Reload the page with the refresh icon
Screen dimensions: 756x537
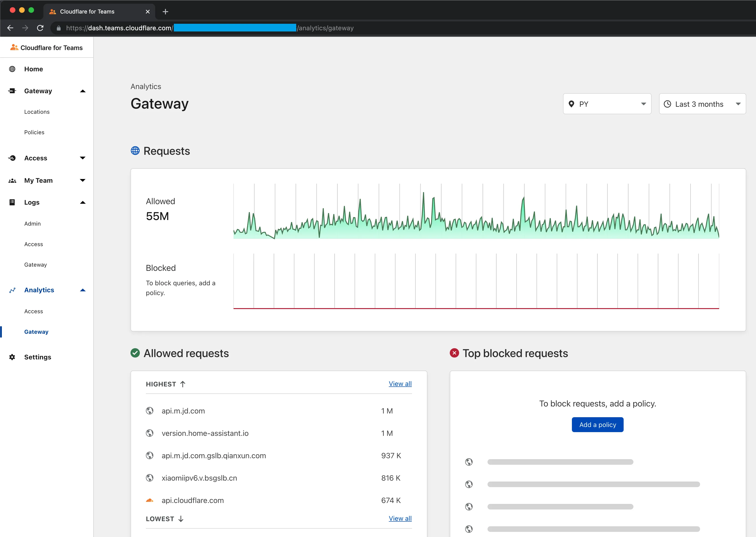click(x=40, y=28)
